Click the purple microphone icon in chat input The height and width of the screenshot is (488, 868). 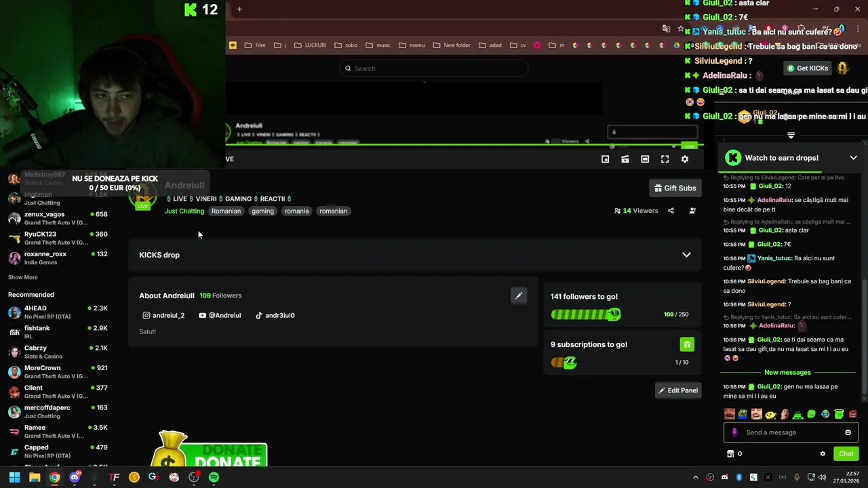click(734, 432)
